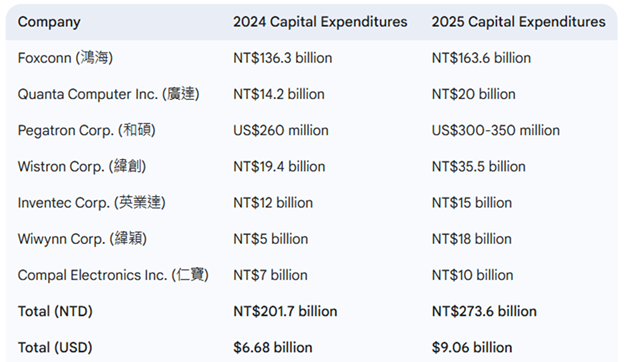
Task: Select Compal Electronics Inc. cell
Action: click(x=113, y=275)
